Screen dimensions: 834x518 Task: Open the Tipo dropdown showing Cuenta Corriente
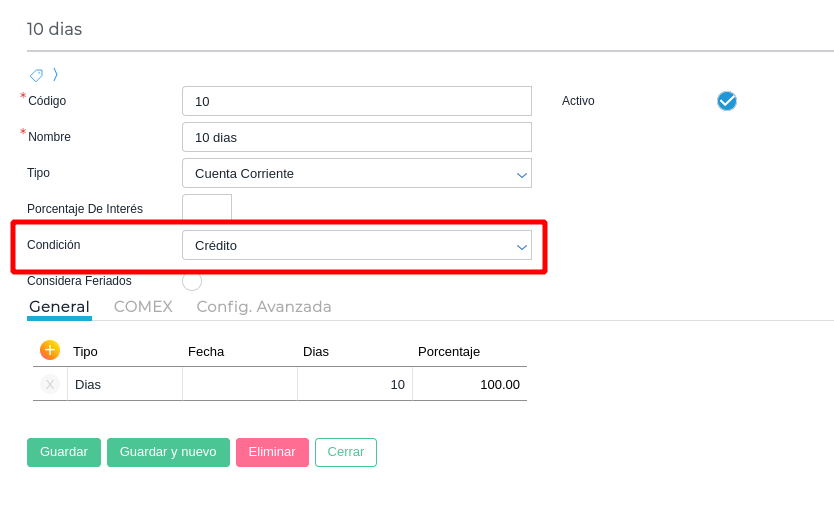(x=356, y=173)
